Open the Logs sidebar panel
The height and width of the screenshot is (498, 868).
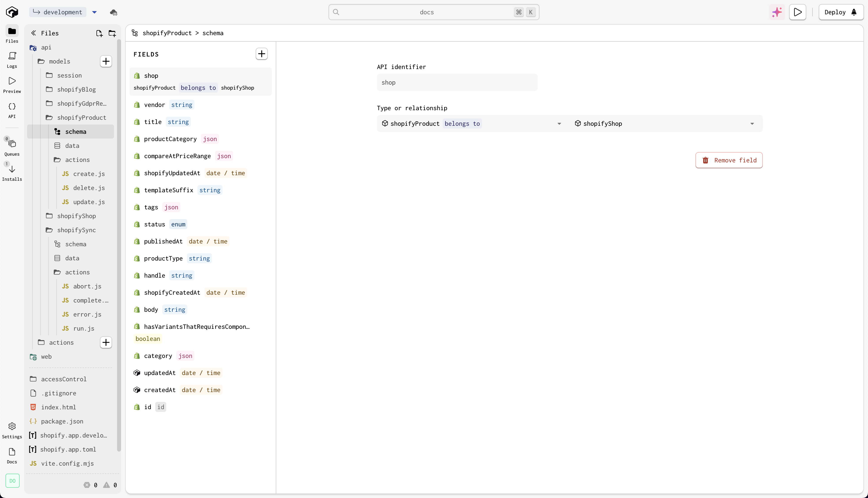click(x=12, y=60)
